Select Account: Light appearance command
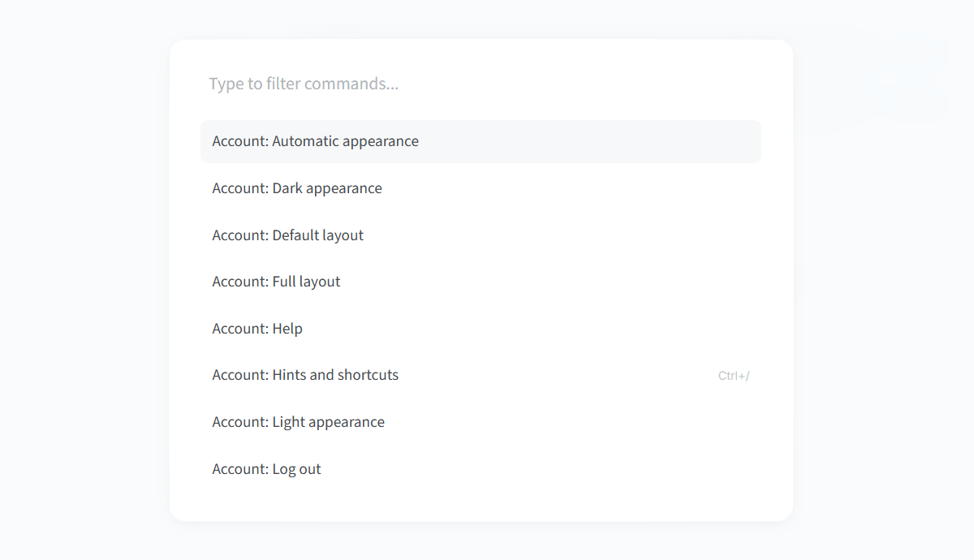Screen dimensions: 974x560 coord(481,422)
